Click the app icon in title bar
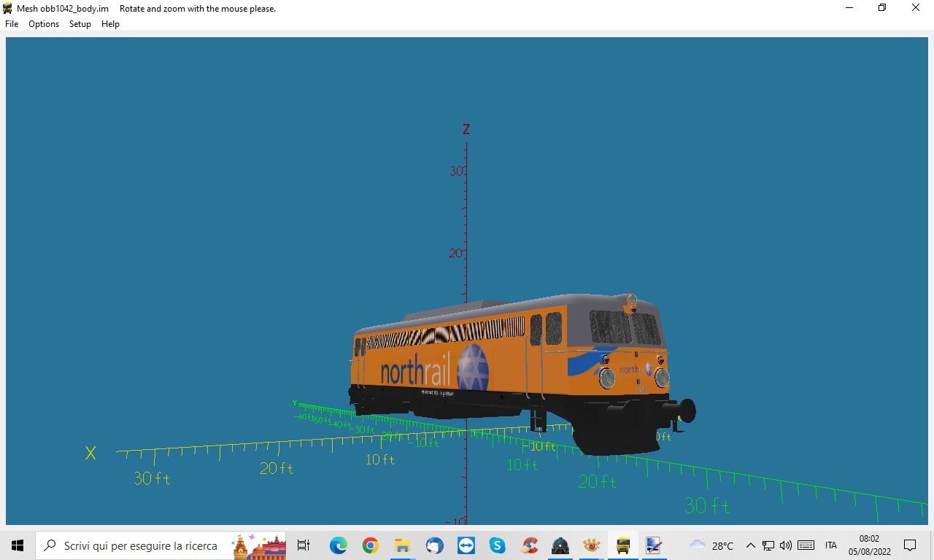The width and height of the screenshot is (934, 560). coord(8,8)
